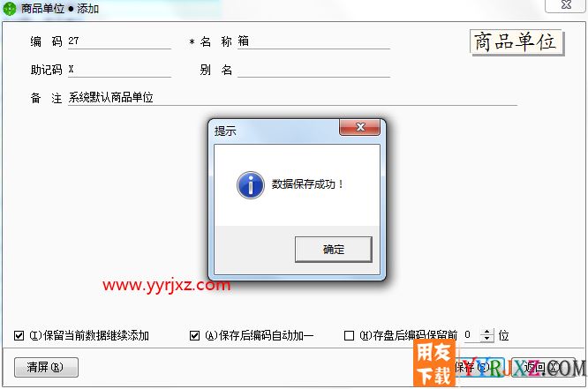
Task: Click the 编码 input field
Action: (x=119, y=41)
